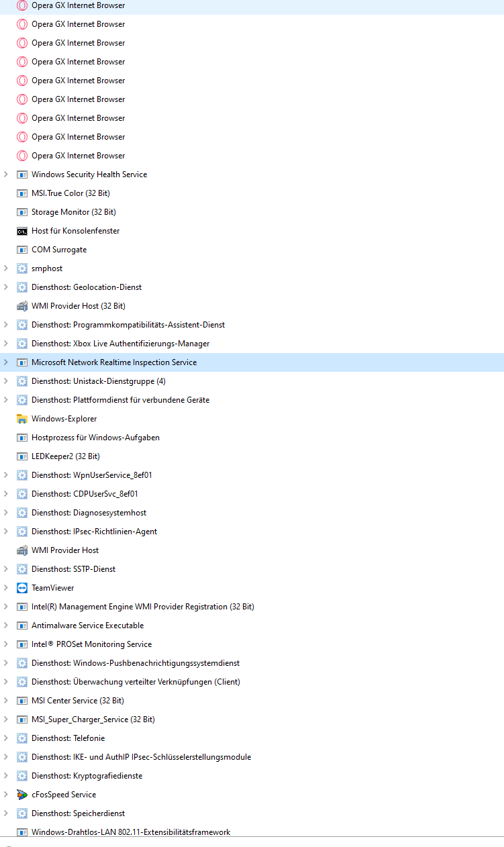Expand Intel PROSet Monitoring Service

tap(6, 644)
